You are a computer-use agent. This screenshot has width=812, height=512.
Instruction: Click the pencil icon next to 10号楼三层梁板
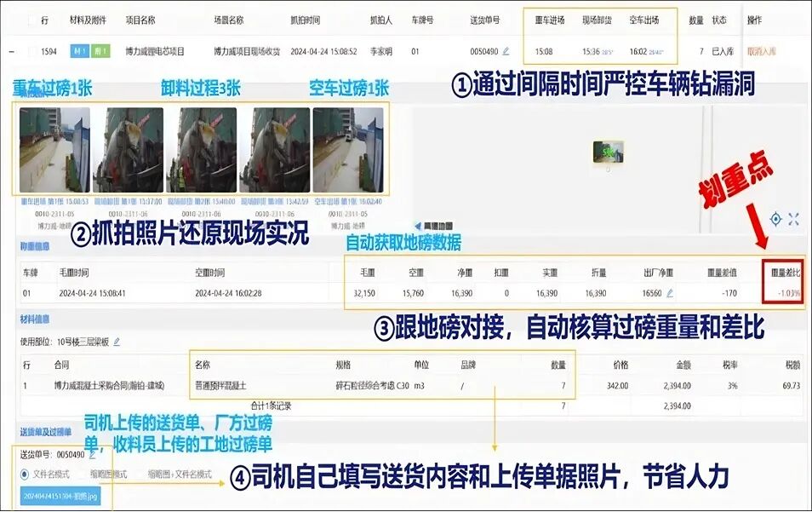pos(117,342)
